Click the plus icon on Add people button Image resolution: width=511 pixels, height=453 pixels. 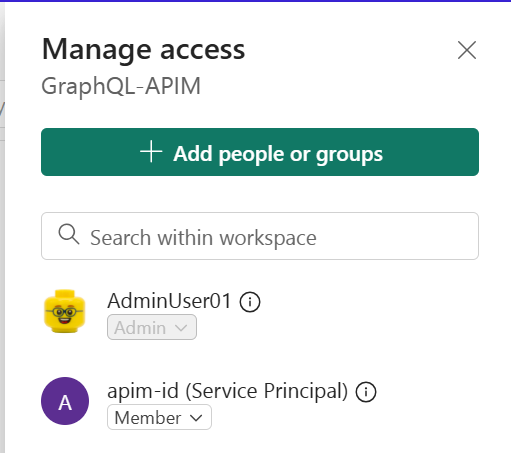click(151, 152)
